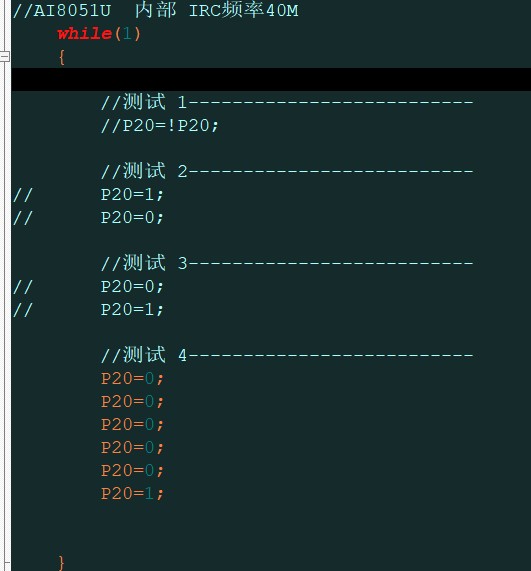Viewport: 531px width, 571px height.
Task: Collapse the while block fold marker
Action: pyautogui.click(x=4, y=56)
